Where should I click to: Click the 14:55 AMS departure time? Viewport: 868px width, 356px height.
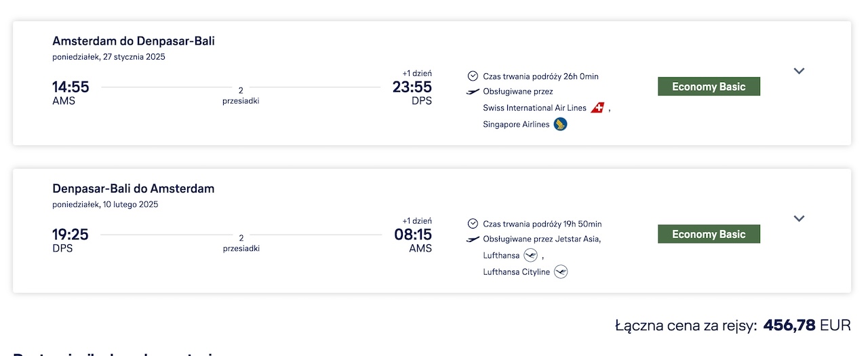71,93
